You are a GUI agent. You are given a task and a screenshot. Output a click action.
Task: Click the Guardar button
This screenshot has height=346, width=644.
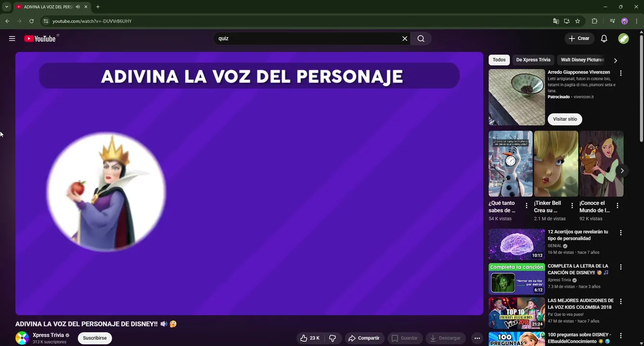tap(404, 338)
